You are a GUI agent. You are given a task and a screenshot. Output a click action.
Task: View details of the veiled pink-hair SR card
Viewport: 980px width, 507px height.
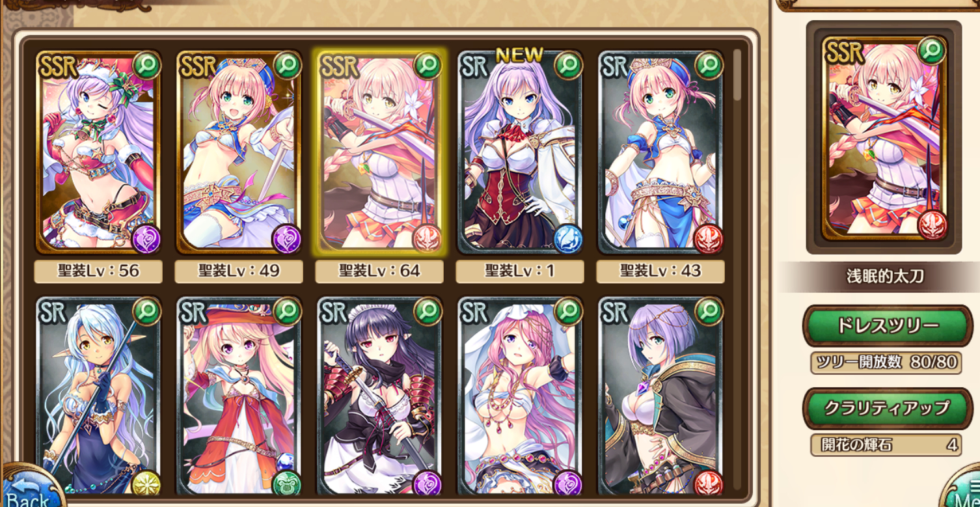click(568, 311)
